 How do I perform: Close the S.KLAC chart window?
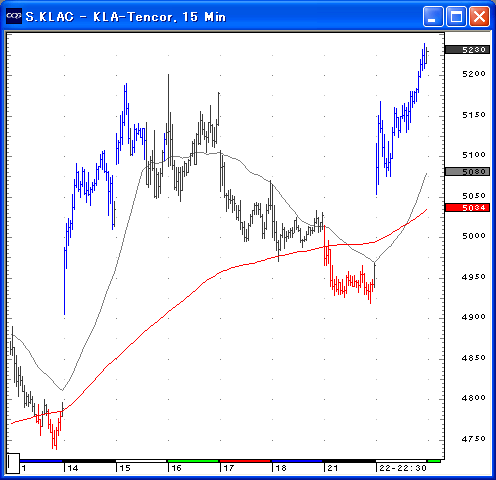(479, 16)
